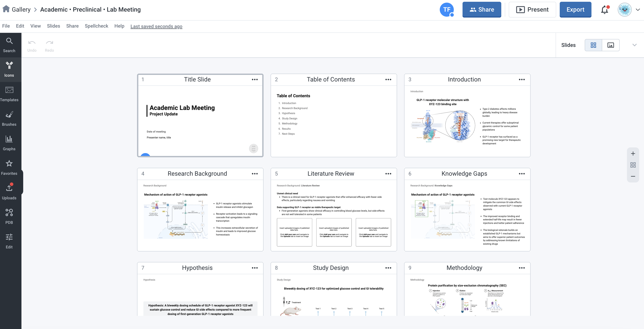
Task: Toggle grid zoom fit button
Action: pyautogui.click(x=633, y=165)
